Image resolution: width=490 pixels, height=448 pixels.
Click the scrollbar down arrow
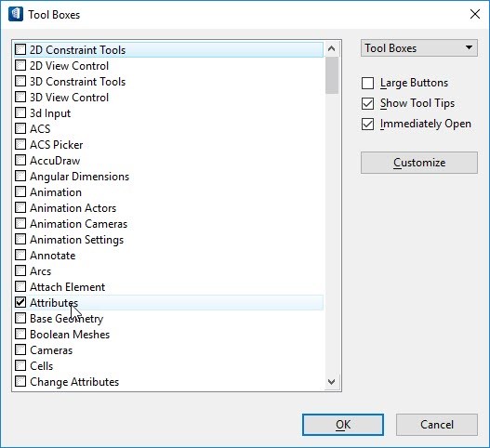(x=332, y=382)
